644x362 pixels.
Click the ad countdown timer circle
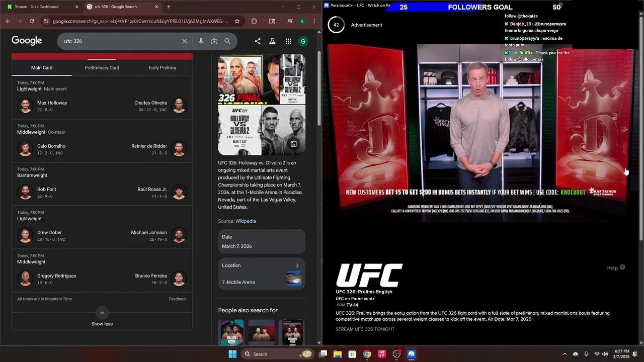(x=336, y=25)
